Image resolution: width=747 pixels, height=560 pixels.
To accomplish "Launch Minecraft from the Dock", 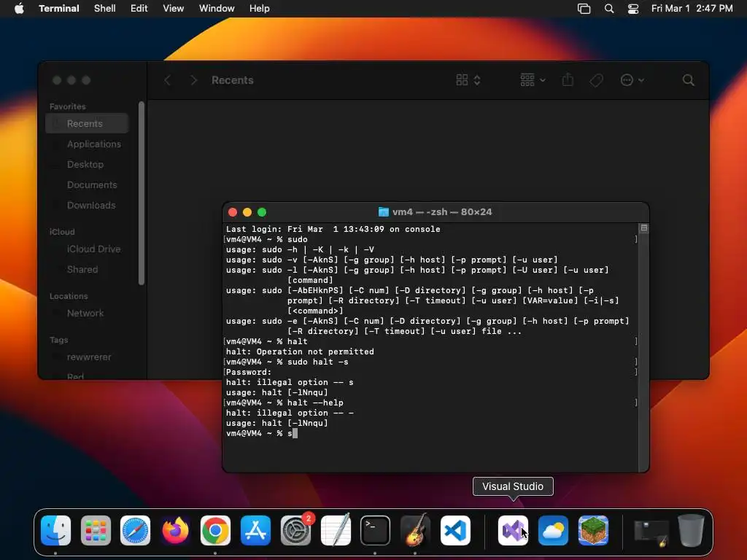I will (x=593, y=530).
